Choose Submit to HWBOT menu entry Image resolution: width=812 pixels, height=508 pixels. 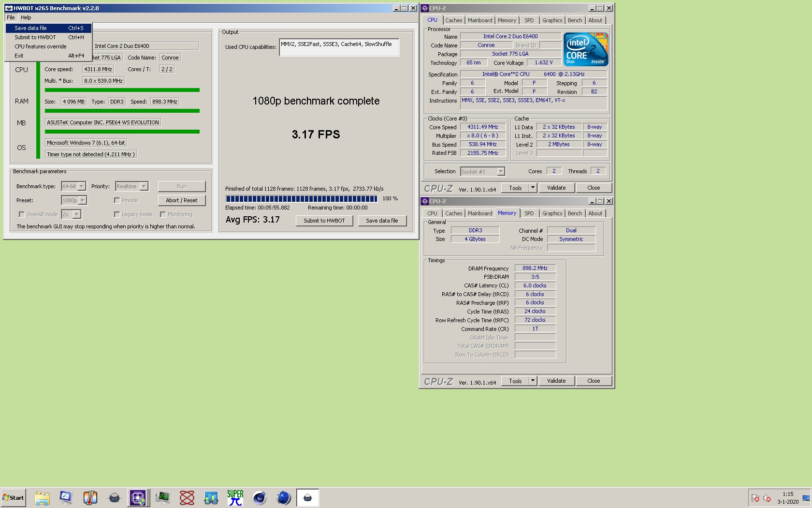coord(48,37)
